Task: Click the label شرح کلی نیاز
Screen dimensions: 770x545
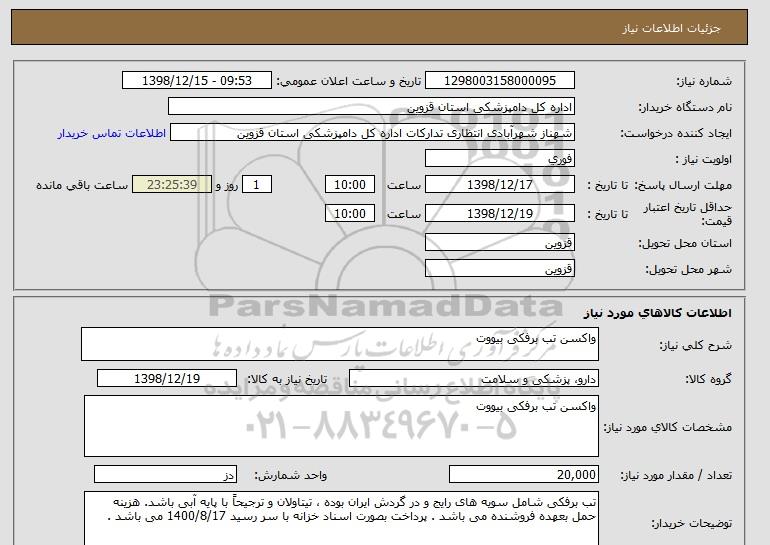Action: 695,345
